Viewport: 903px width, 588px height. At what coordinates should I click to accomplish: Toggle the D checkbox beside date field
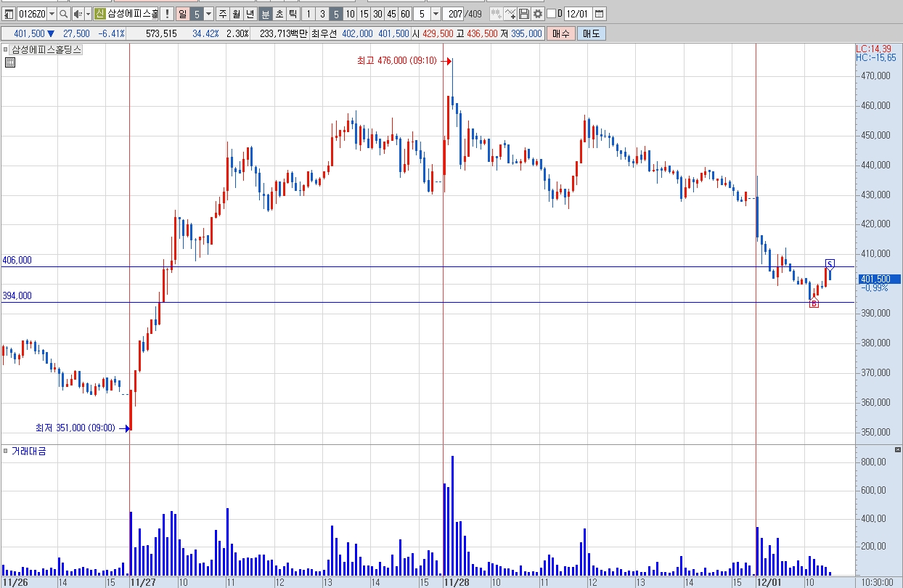pos(551,14)
